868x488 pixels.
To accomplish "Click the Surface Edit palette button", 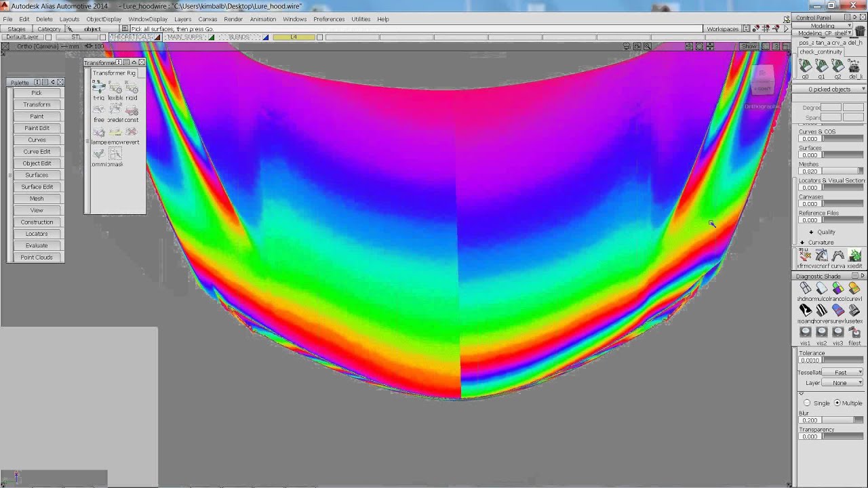I will 37,187.
